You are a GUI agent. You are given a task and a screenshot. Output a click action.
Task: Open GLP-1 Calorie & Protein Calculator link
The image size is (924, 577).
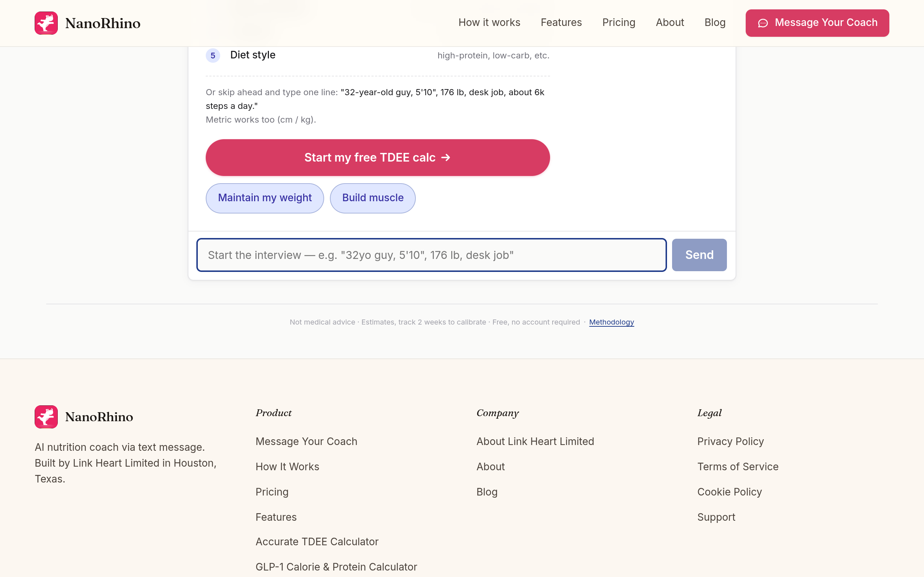click(336, 567)
